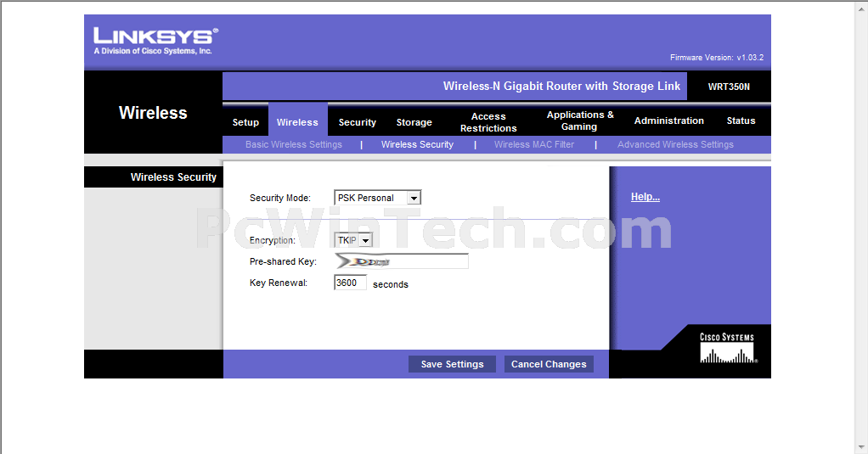Image resolution: width=868 pixels, height=454 pixels.
Task: Open the Help... link
Action: (x=645, y=197)
